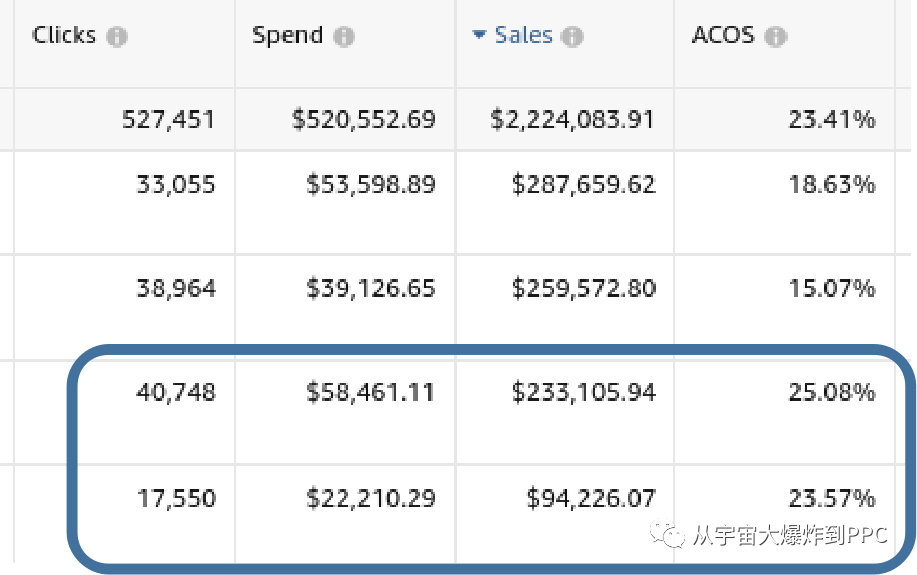This screenshot has height=575, width=917.
Task: Click the 18.63% ACOS cell
Action: (831, 185)
